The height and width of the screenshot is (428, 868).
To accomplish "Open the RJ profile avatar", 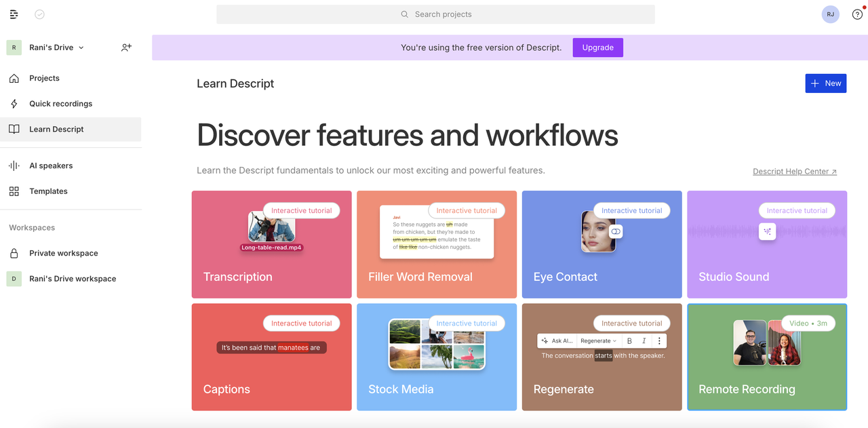I will (830, 14).
